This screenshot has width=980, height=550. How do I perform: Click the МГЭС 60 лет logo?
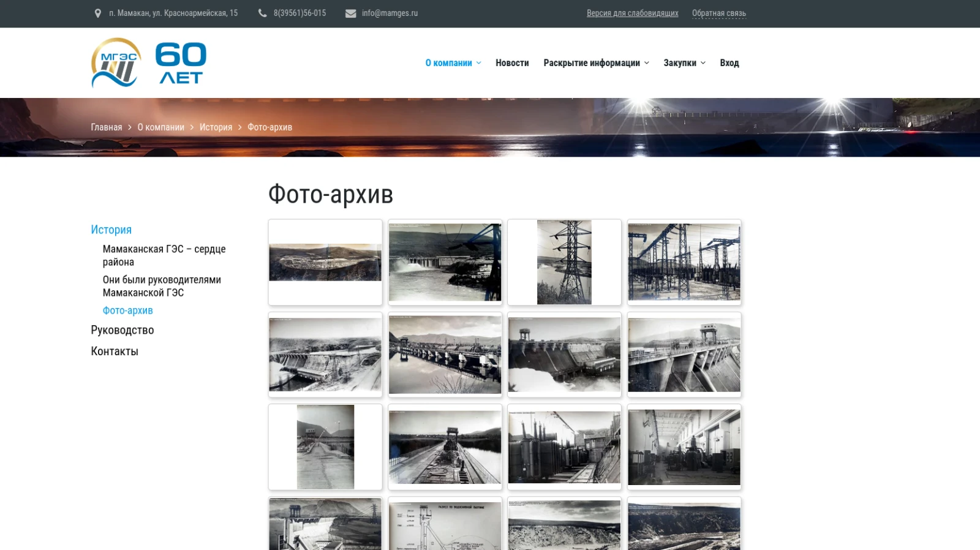pyautogui.click(x=149, y=62)
